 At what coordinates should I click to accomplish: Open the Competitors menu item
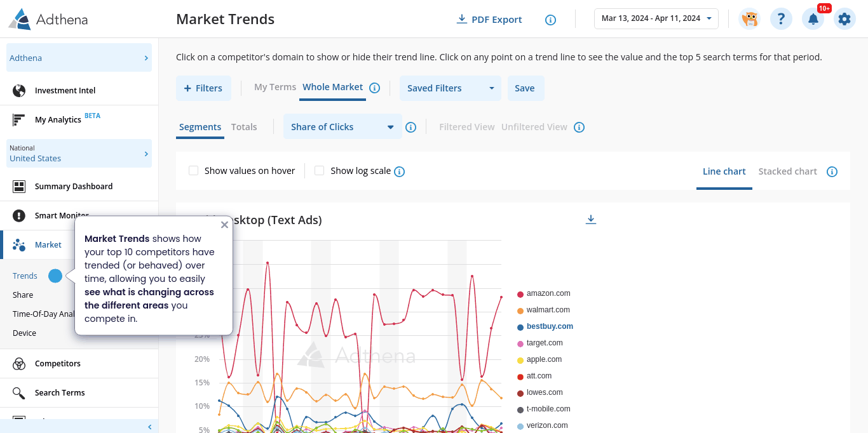click(x=79, y=364)
